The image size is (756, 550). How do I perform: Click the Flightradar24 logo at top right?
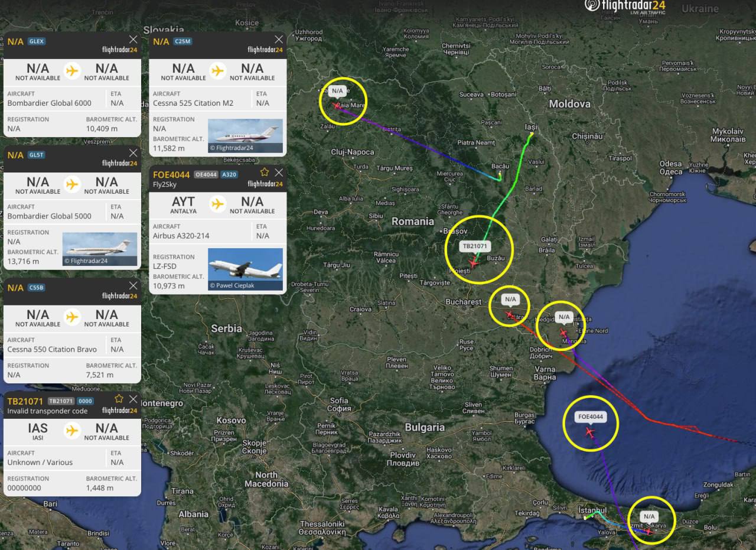point(625,6)
